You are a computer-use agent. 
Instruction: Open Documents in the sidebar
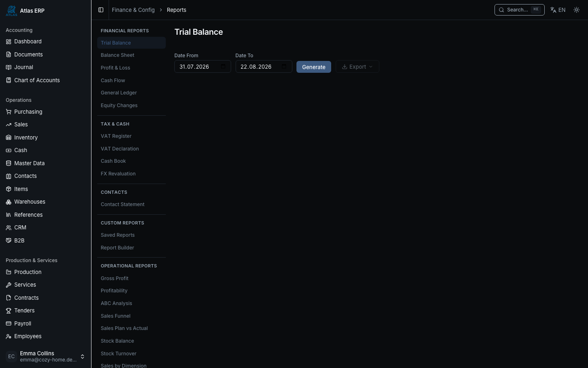45,54
